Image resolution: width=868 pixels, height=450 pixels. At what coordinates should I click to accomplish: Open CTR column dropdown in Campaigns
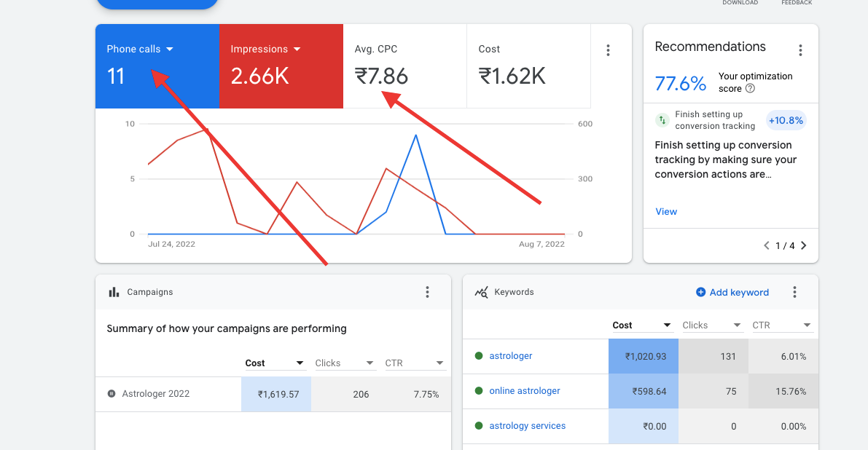pos(440,363)
